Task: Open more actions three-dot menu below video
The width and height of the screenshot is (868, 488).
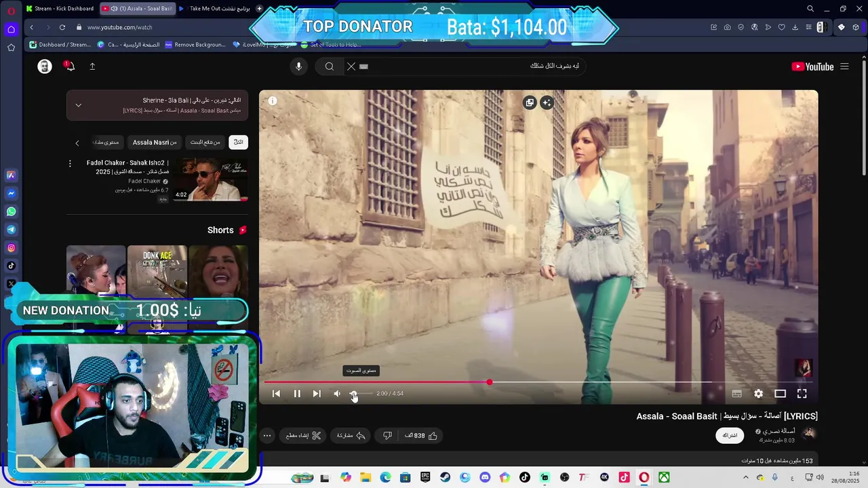Action: pyautogui.click(x=267, y=436)
